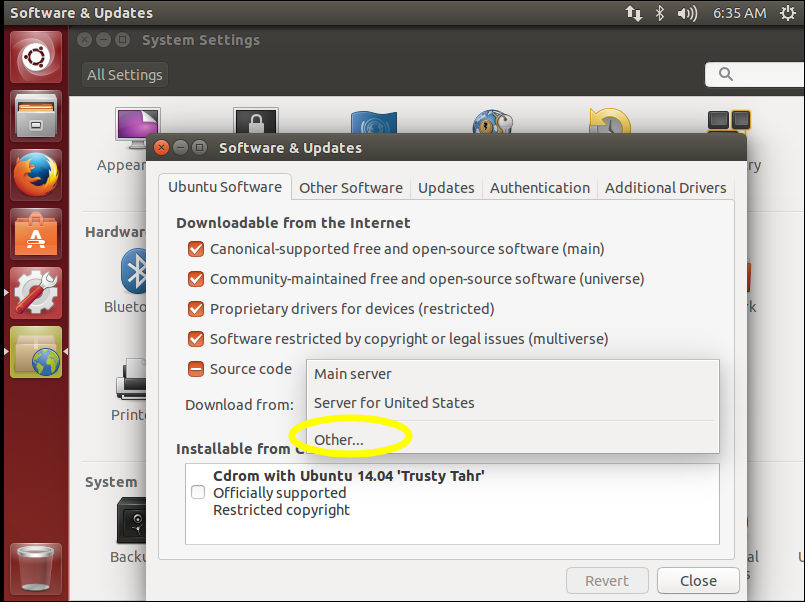
Task: Switch to the Updates tab
Action: pyautogui.click(x=446, y=188)
